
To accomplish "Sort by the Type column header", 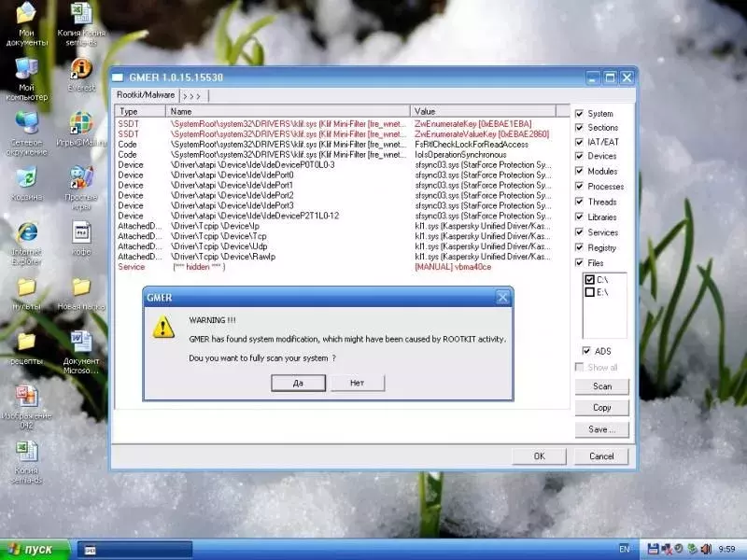I will (140, 111).
